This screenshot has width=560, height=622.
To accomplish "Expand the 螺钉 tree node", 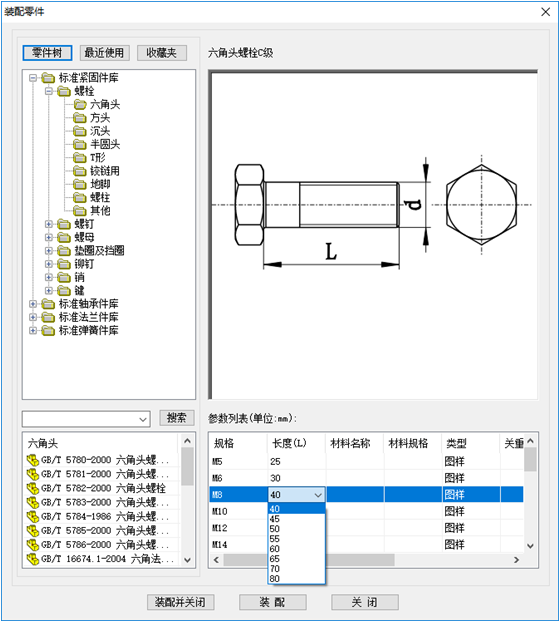I will [49, 225].
